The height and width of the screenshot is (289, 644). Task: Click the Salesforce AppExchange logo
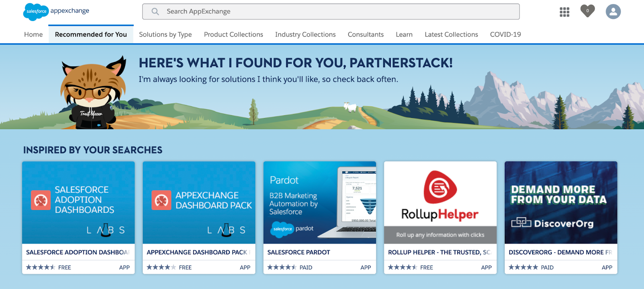pos(56,12)
